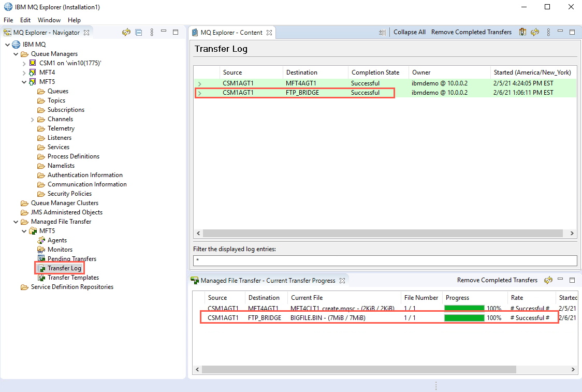Refresh the Current Transfer Progress view
This screenshot has height=392, width=582.
point(548,280)
